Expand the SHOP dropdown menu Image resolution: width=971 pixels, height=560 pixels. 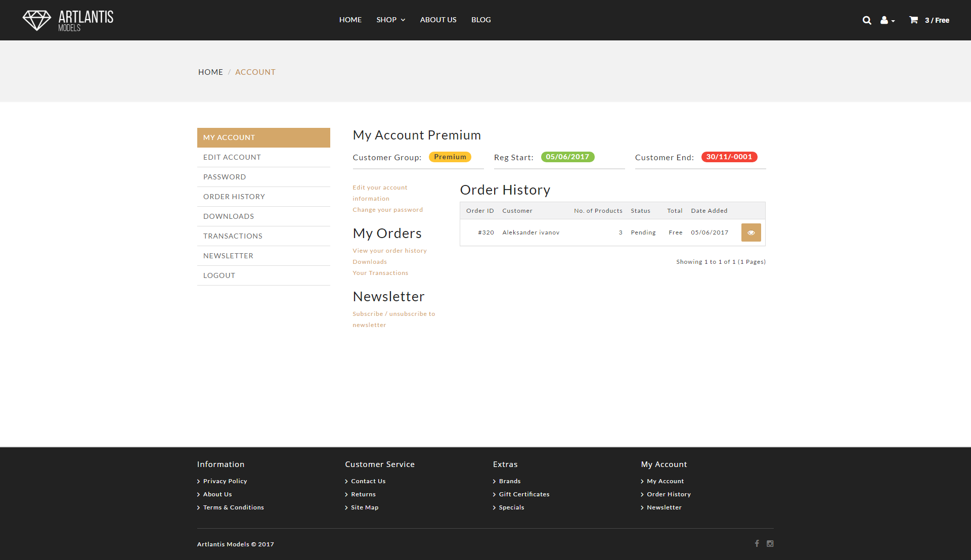tap(390, 20)
